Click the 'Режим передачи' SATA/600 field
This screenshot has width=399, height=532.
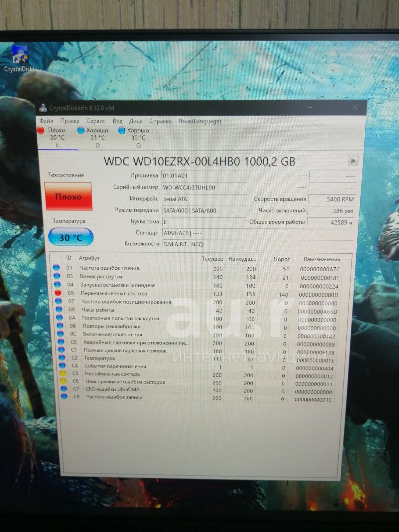coord(204,210)
